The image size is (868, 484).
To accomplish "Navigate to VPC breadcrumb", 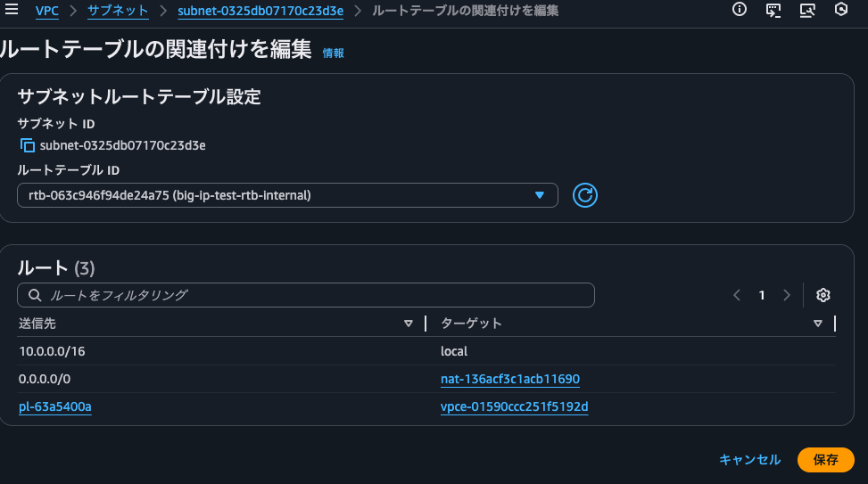I will coord(47,11).
